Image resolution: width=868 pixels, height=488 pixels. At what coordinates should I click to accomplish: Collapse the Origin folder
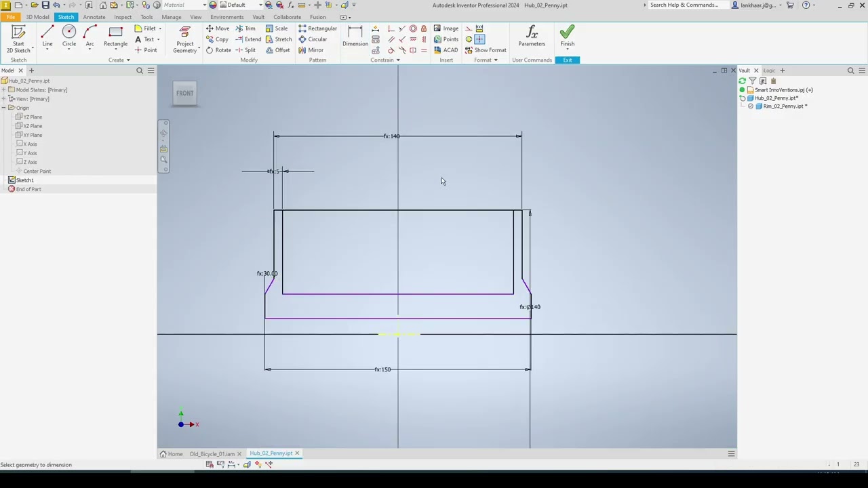[x=3, y=108]
